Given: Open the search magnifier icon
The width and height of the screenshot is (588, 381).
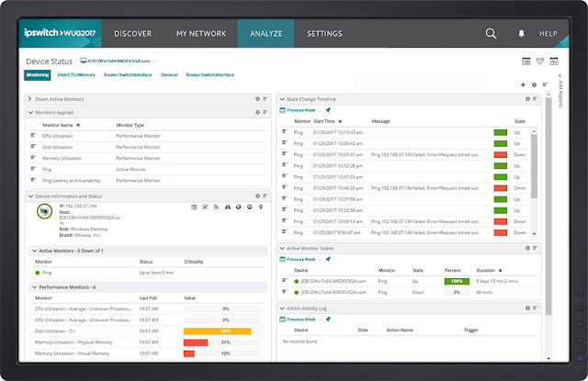Looking at the screenshot, I should click(x=491, y=34).
